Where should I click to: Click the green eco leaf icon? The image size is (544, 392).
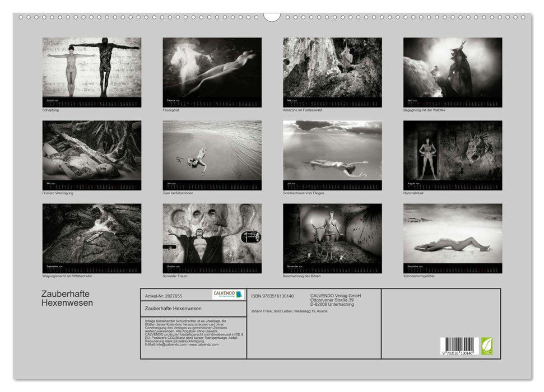486,346
